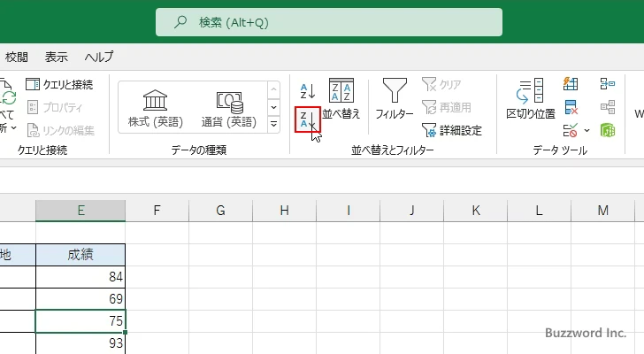This screenshot has height=354, width=644.
Task: Select the cell containing 69
Action: [80, 299]
